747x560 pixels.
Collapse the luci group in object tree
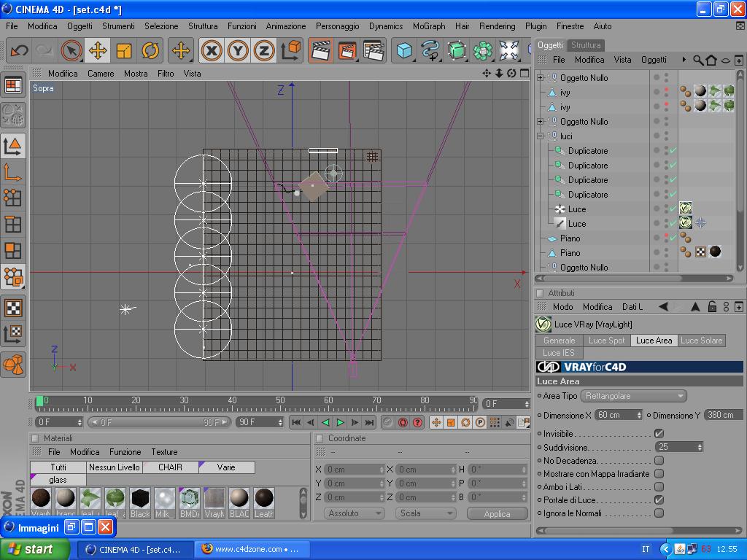541,136
